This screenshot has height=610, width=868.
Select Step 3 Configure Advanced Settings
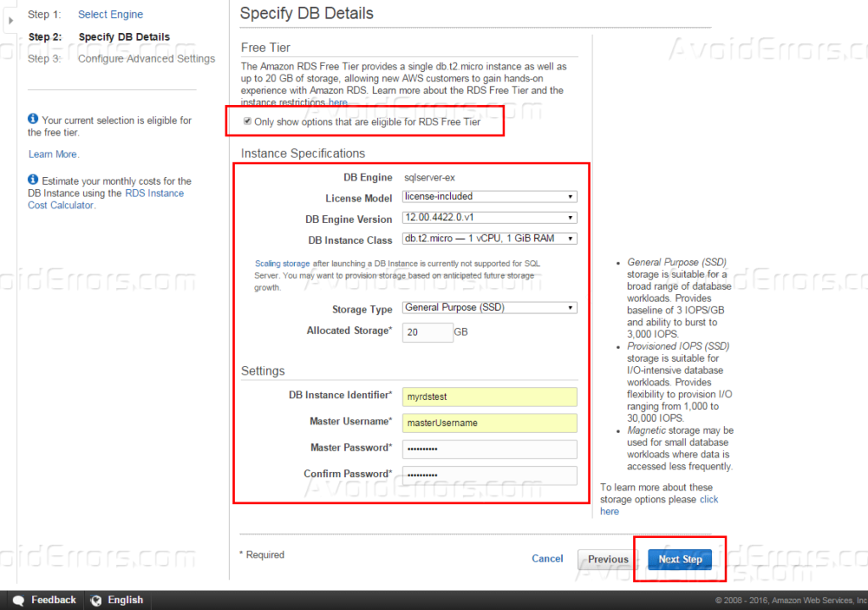[x=146, y=58]
